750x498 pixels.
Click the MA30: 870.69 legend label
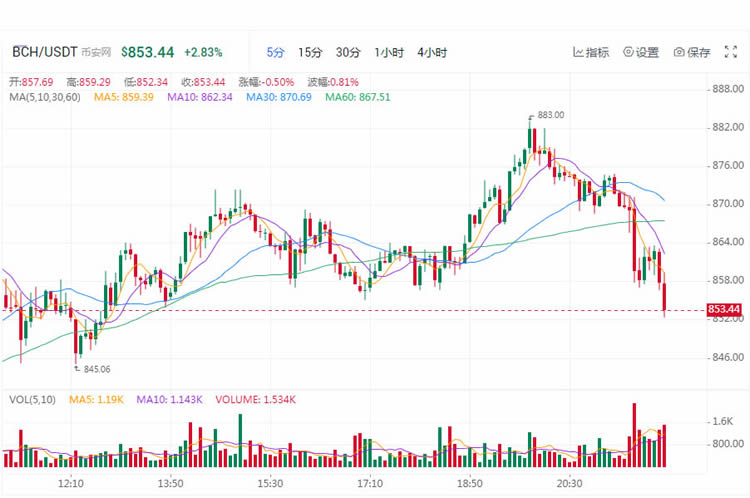[278, 97]
